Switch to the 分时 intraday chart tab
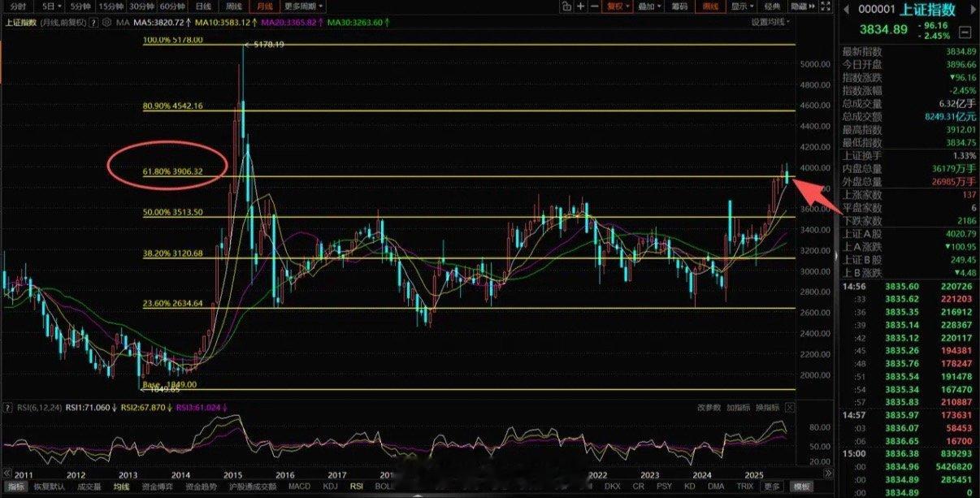Image resolution: width=980 pixels, height=498 pixels. pyautogui.click(x=18, y=6)
